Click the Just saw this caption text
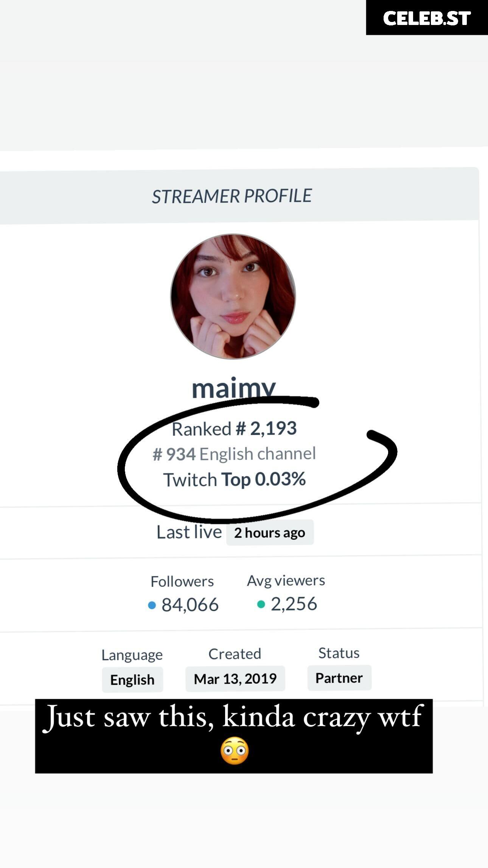 coord(233,717)
